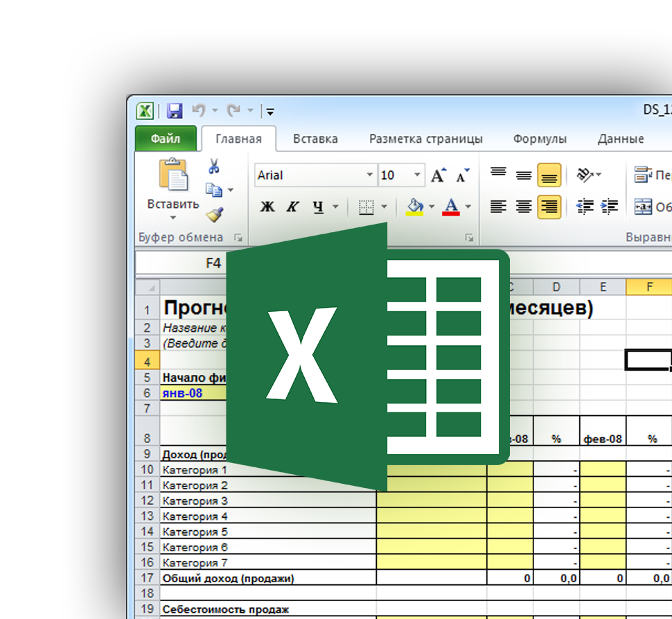
Task: Click the фев-08 column heading cell
Action: point(603,431)
